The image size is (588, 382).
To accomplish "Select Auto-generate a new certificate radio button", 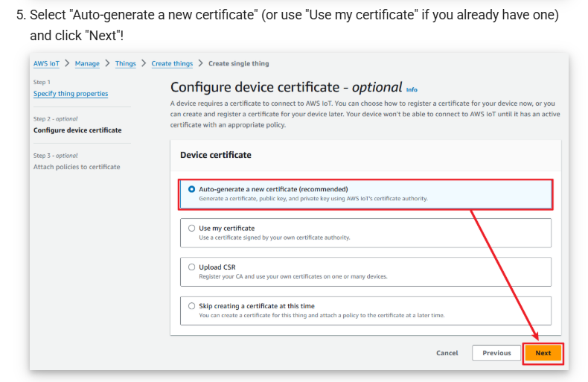I will pos(192,189).
